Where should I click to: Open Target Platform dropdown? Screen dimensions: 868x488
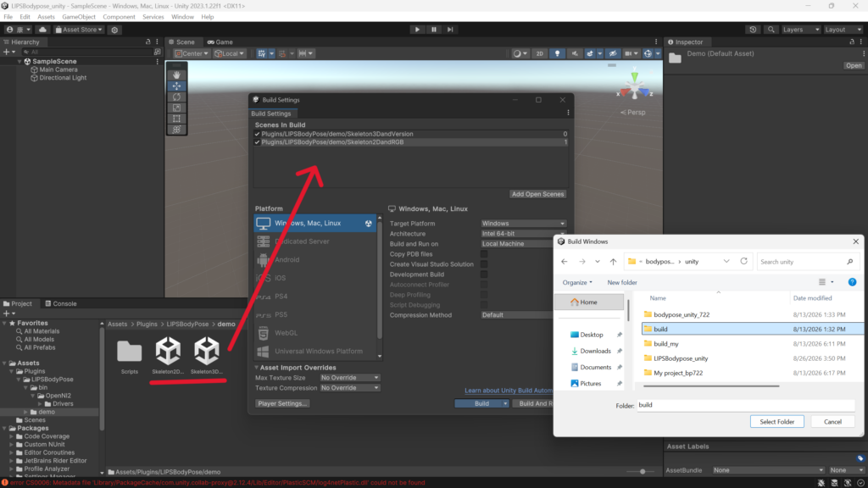point(523,224)
